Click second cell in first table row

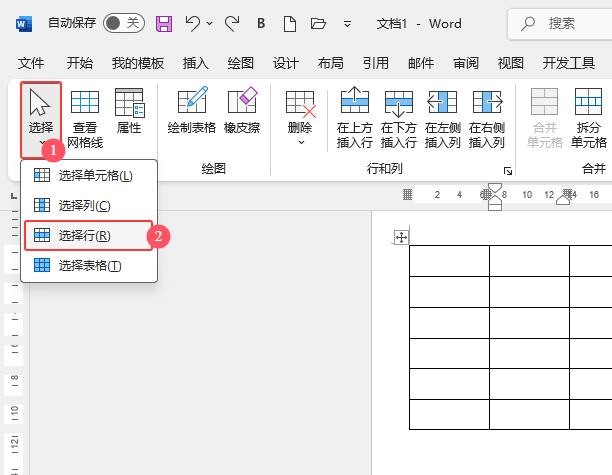[529, 261]
